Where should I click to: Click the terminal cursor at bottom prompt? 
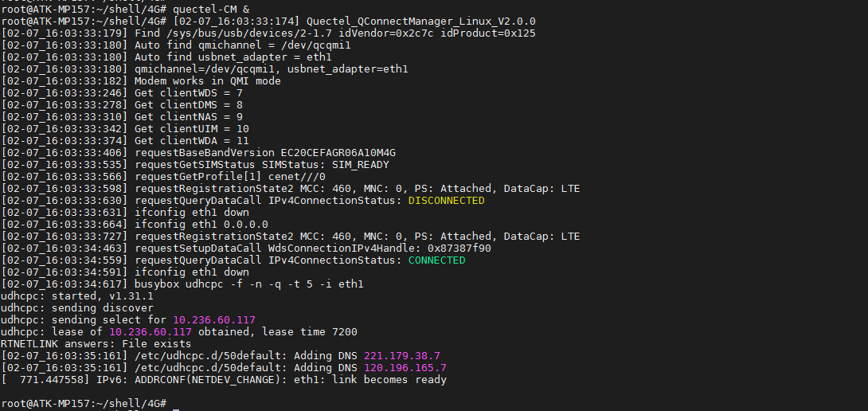tap(176, 405)
